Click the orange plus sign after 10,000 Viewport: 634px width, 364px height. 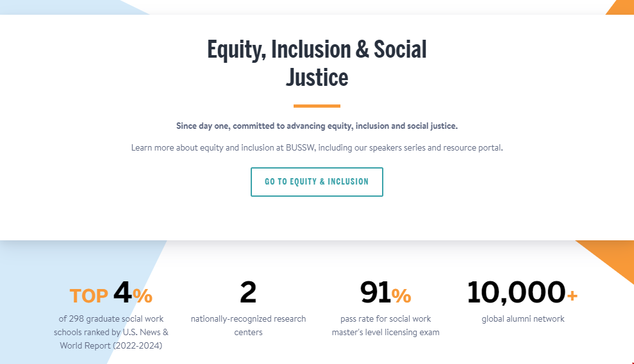pyautogui.click(x=572, y=296)
